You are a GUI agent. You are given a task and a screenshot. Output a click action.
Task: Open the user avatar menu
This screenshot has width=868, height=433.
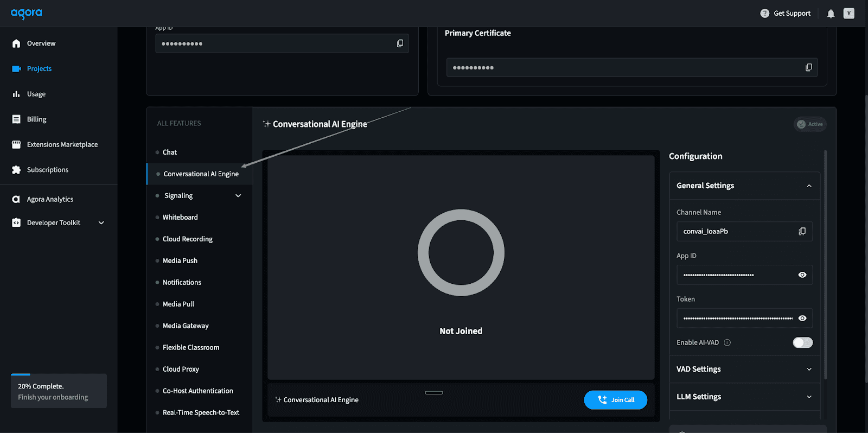click(x=848, y=14)
